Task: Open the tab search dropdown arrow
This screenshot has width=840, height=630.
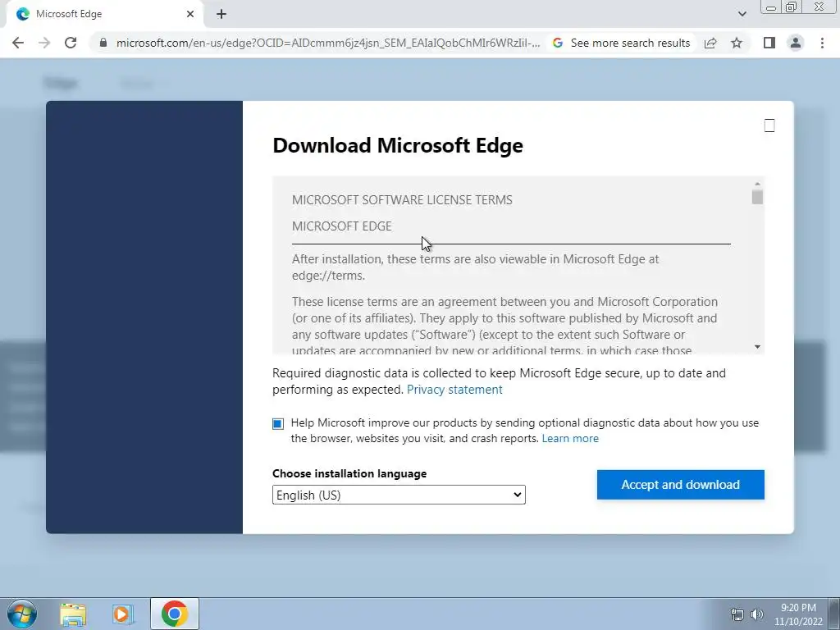Action: (742, 14)
